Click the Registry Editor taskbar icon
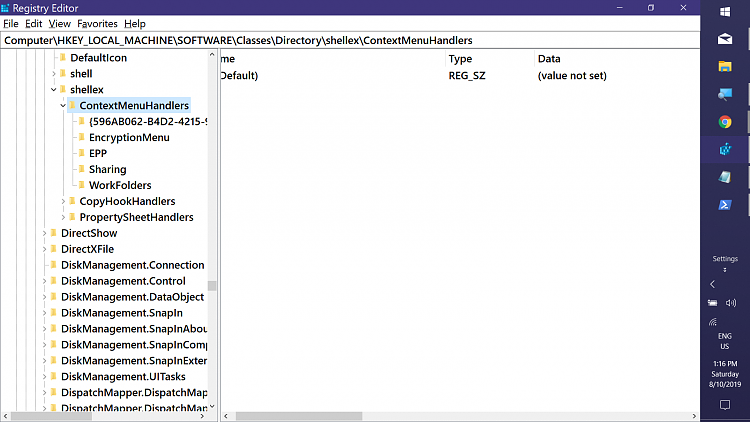Image resolution: width=750 pixels, height=422 pixels. click(x=725, y=149)
